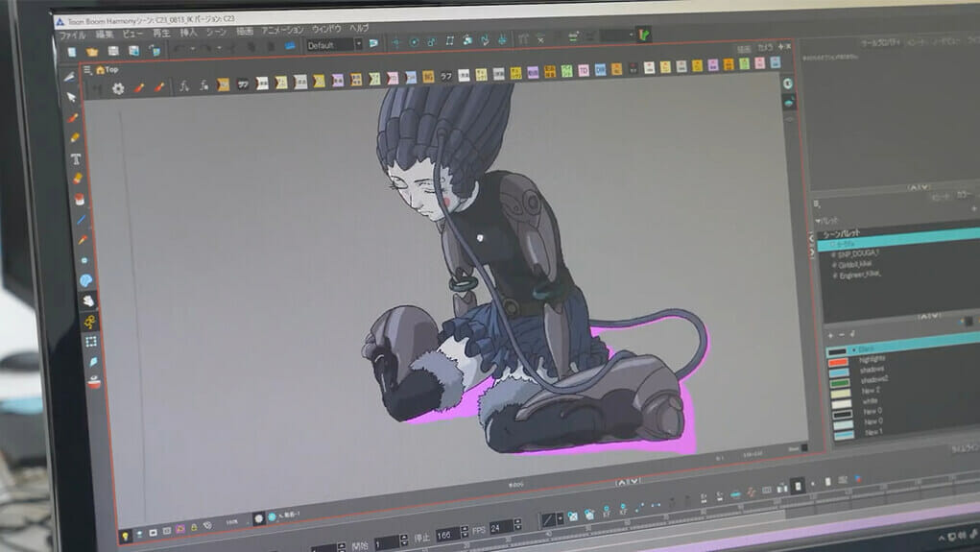Click the workspace manager icon beside Default
This screenshot has height=552, width=980.
tap(373, 44)
